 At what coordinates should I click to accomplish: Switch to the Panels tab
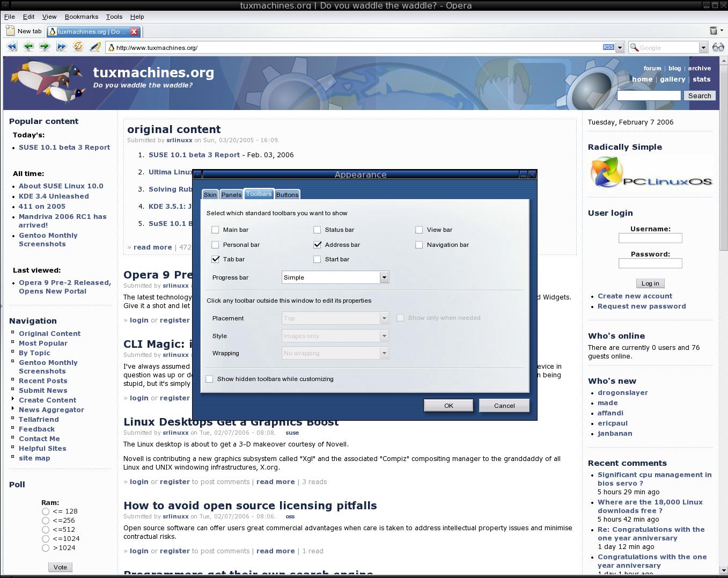click(231, 195)
